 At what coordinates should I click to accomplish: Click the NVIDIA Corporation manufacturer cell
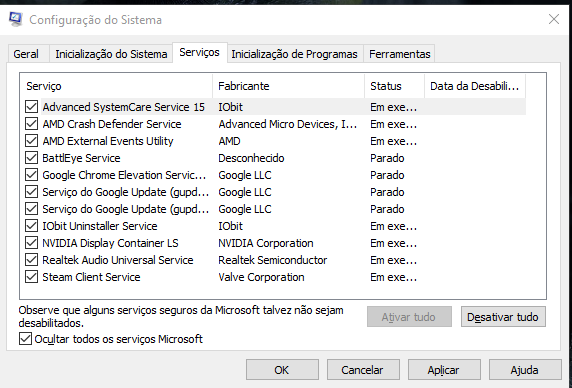pos(266,243)
